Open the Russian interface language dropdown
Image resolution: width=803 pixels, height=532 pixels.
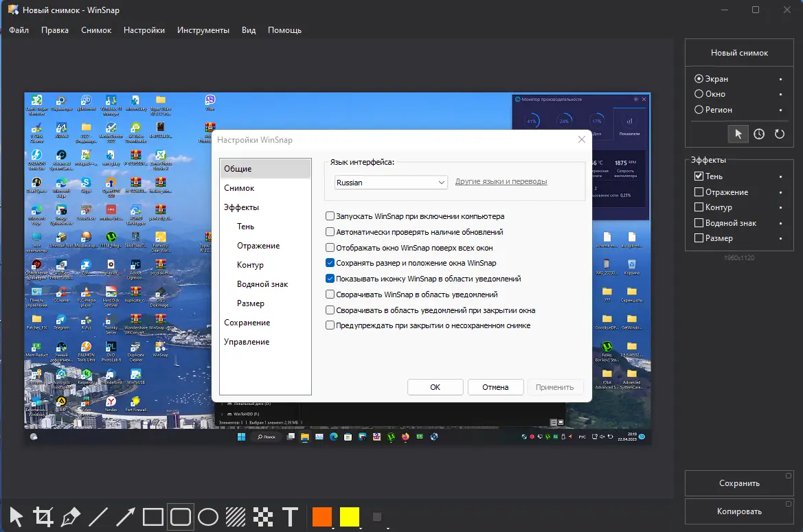pyautogui.click(x=391, y=183)
